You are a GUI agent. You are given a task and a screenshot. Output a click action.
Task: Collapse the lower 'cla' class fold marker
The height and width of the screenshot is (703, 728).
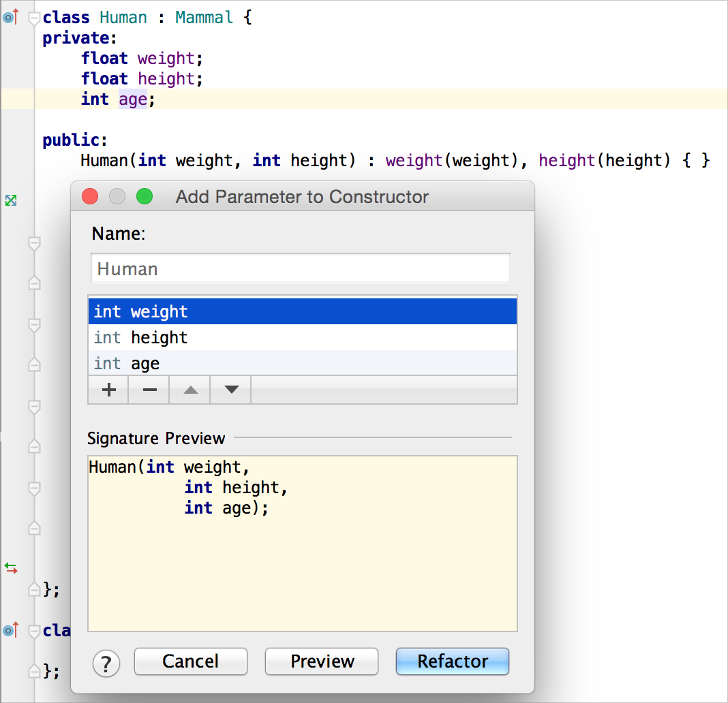pos(34,631)
